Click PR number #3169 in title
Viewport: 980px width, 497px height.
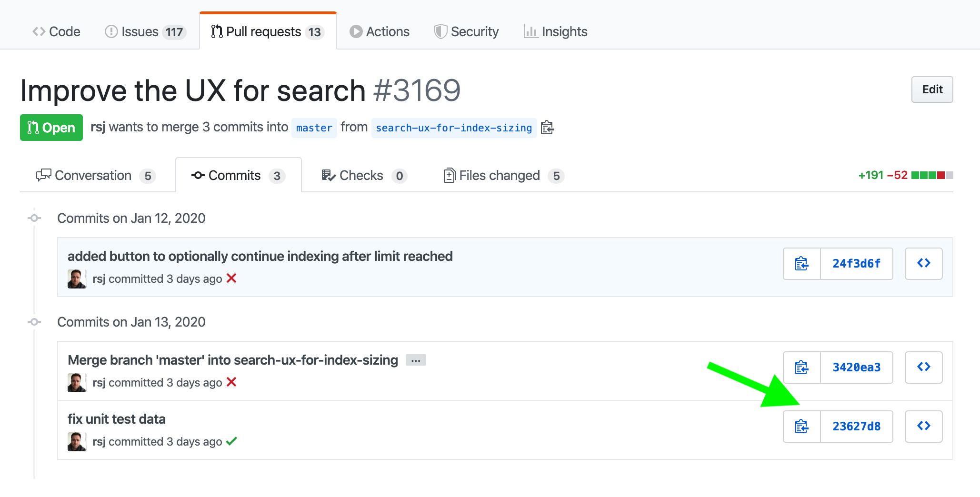[417, 90]
